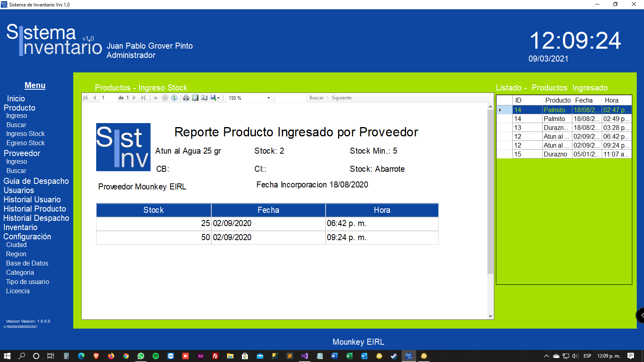
Task: Open page setup from the toolbar
Action: click(x=204, y=98)
